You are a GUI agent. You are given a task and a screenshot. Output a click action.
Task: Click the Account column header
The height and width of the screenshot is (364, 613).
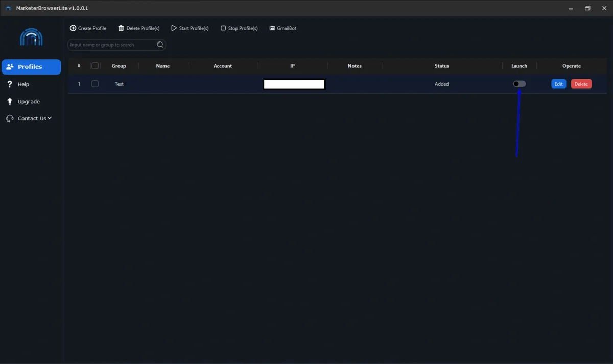(x=223, y=66)
